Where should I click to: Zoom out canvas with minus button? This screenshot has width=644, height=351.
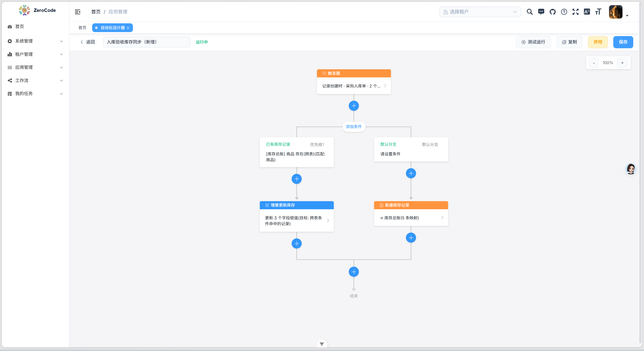[594, 63]
